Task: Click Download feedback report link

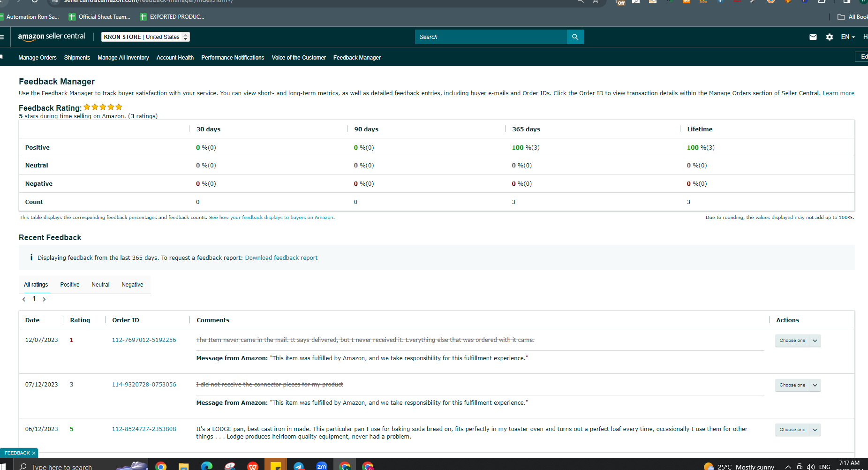Action: [x=281, y=258]
